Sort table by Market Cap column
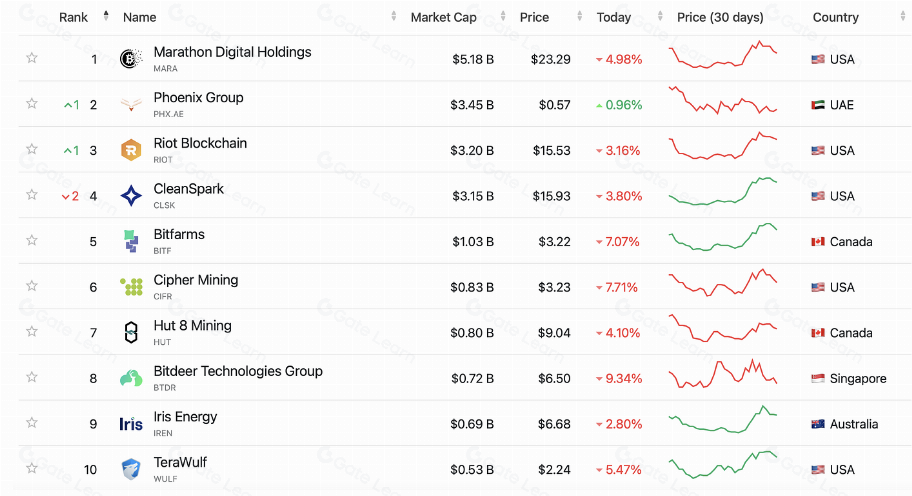 (443, 17)
